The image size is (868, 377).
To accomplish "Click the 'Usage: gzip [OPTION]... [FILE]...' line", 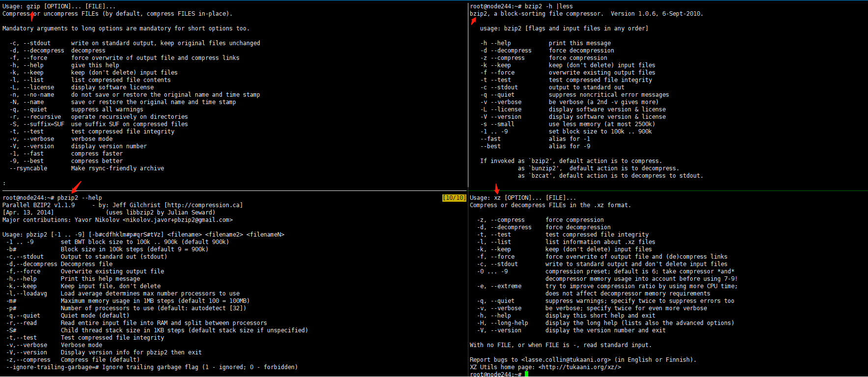I will [x=59, y=6].
